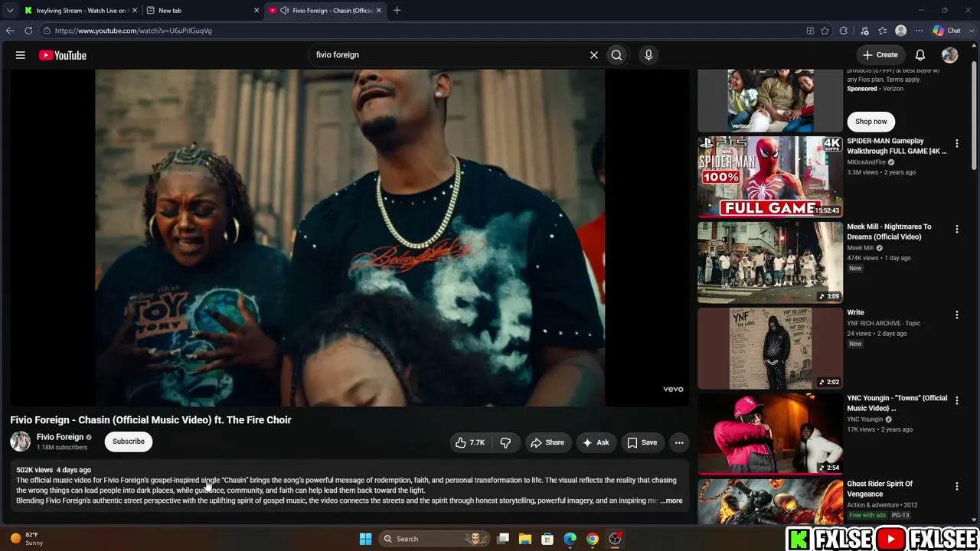Go back in the browser
The height and width of the screenshot is (551, 980).
pos(10,31)
